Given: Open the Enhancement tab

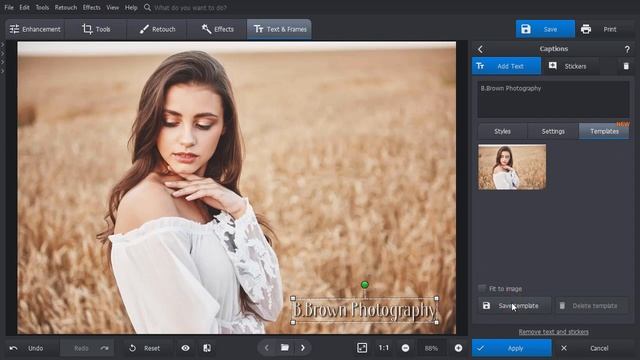Looking at the screenshot, I should tap(35, 29).
